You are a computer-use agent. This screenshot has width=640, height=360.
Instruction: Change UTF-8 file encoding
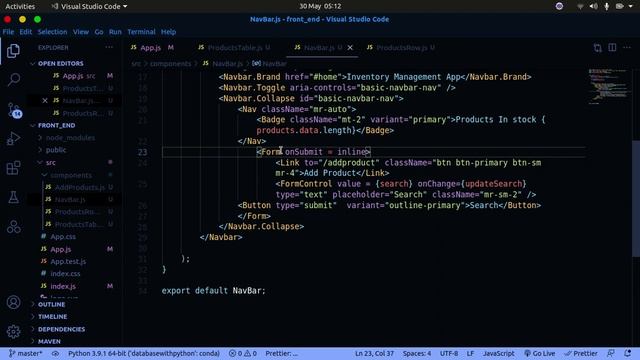point(449,353)
